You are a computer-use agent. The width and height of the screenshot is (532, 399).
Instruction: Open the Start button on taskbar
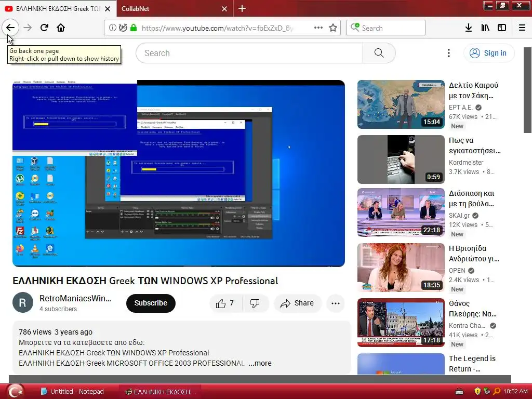click(15, 391)
